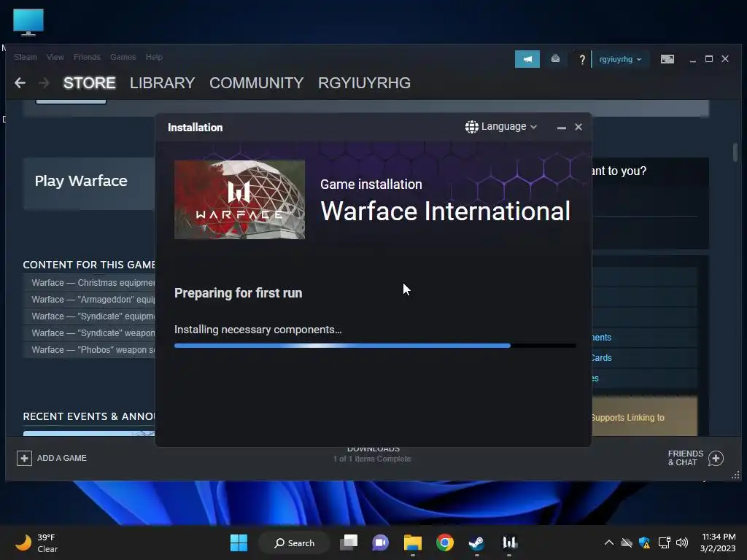Open the Chat app on taskbar

(x=380, y=542)
